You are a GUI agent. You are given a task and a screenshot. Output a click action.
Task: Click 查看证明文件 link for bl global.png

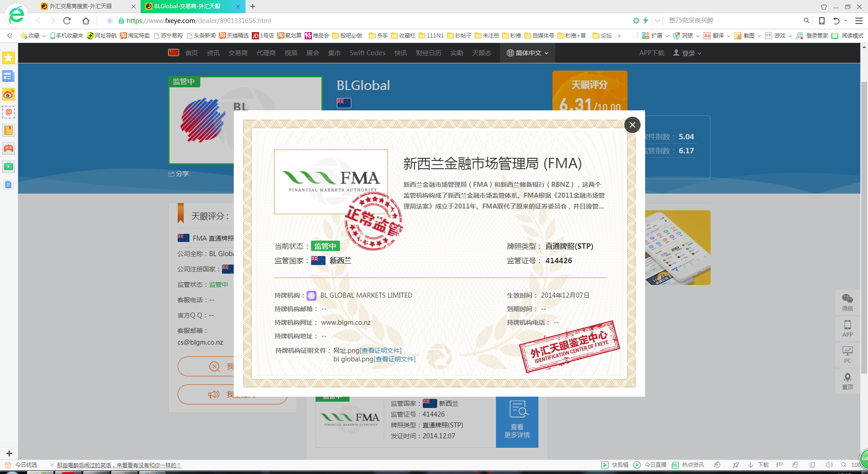pos(395,359)
